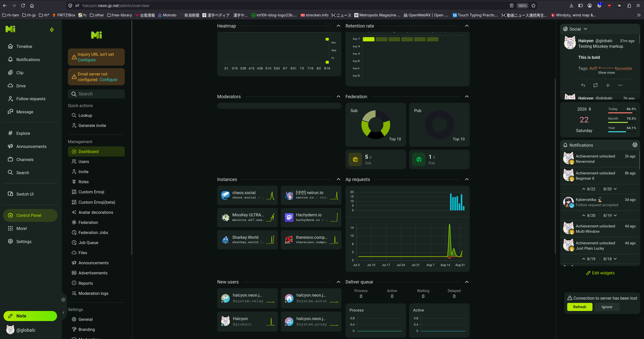Open the Clip page via paperclip icon
The image size is (644, 339).
coord(10,73)
